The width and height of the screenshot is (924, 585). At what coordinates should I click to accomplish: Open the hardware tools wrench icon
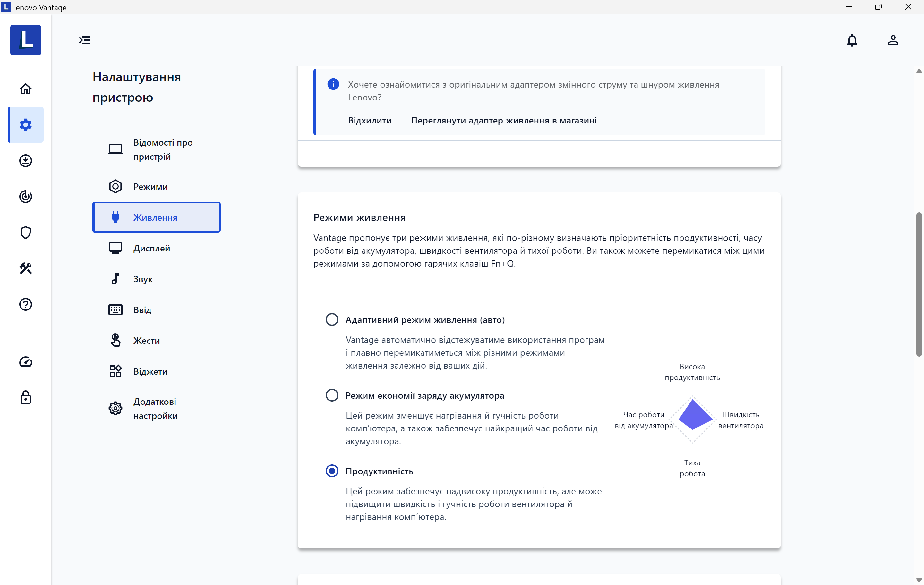coord(25,268)
